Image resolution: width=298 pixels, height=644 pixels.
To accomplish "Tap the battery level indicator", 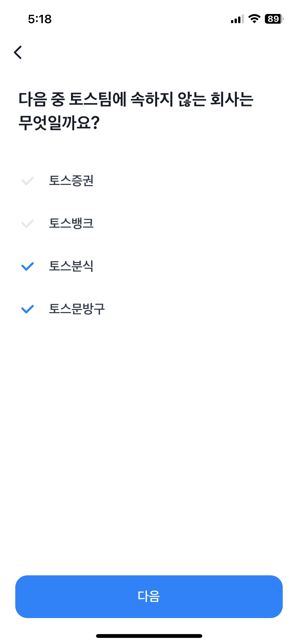I will coord(274,19).
